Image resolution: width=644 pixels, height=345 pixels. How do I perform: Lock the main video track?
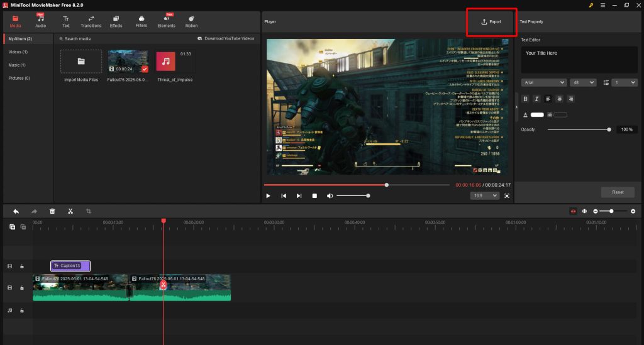[22, 288]
